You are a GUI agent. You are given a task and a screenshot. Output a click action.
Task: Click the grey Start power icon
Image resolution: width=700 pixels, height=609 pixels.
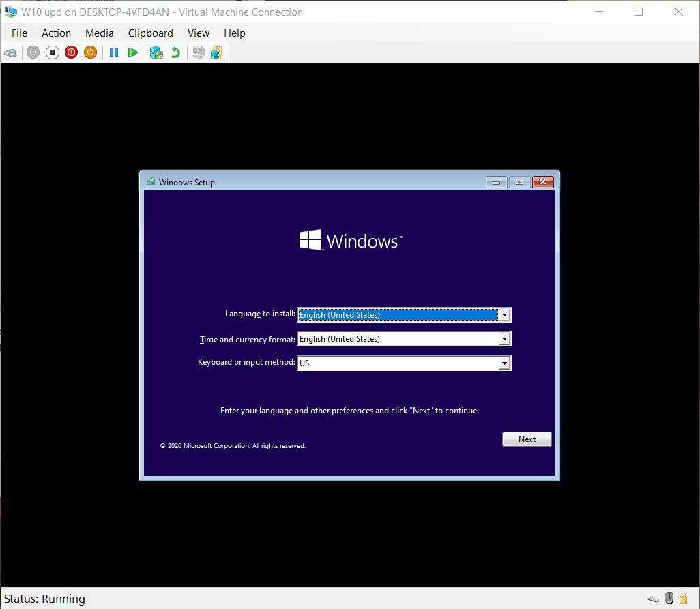[x=33, y=53]
